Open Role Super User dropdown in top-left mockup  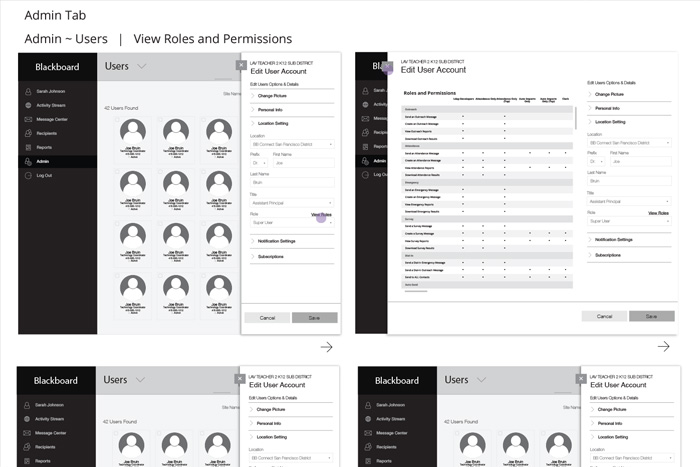pos(292,222)
